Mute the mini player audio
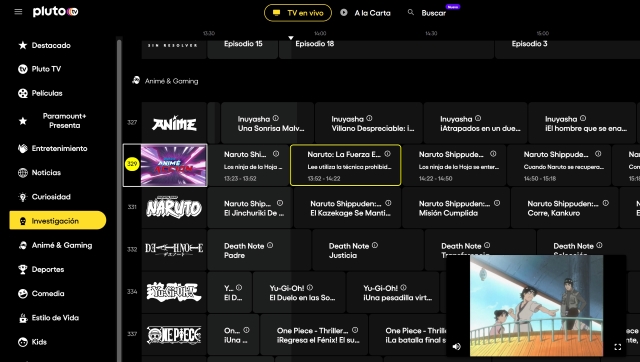 pos(457,346)
